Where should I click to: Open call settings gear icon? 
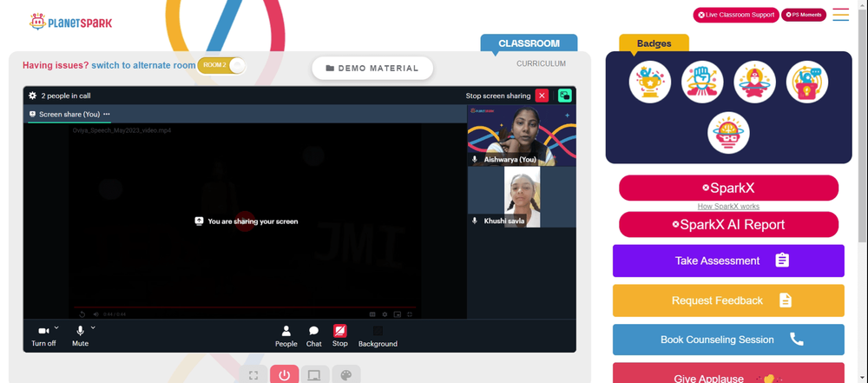point(33,96)
